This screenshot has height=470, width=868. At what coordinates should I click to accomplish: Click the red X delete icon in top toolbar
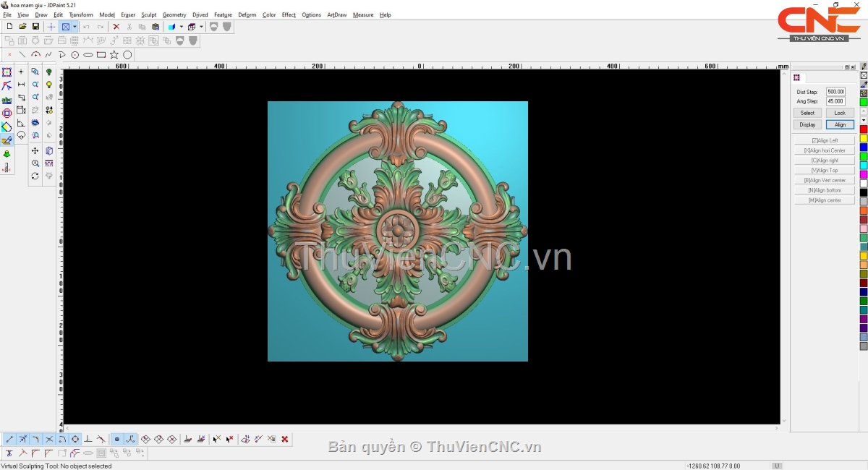[116, 27]
